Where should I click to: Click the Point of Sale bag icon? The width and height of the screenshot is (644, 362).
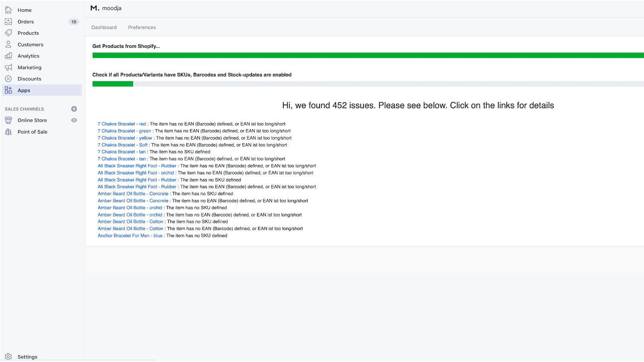(8, 132)
